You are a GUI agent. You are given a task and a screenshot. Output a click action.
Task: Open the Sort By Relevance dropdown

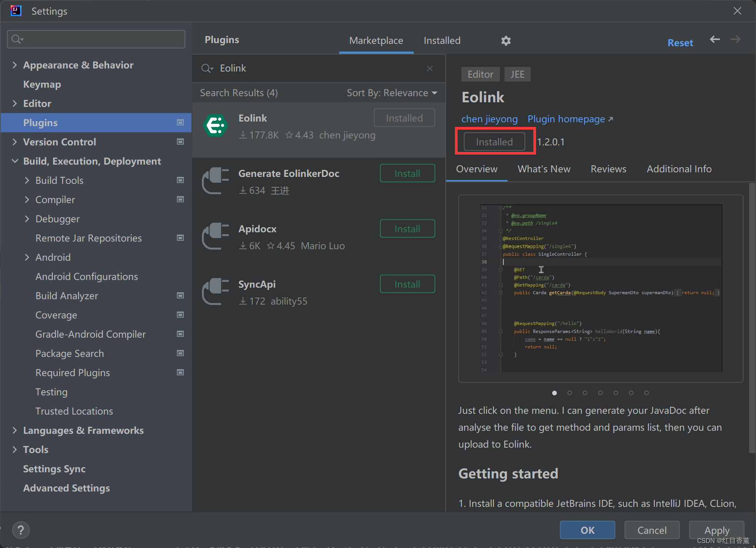pos(392,93)
